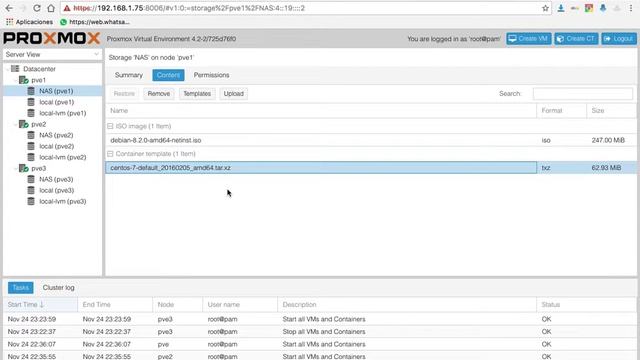Click the Proxmox logo
Viewport: 640px width, 360px height.
[51, 38]
